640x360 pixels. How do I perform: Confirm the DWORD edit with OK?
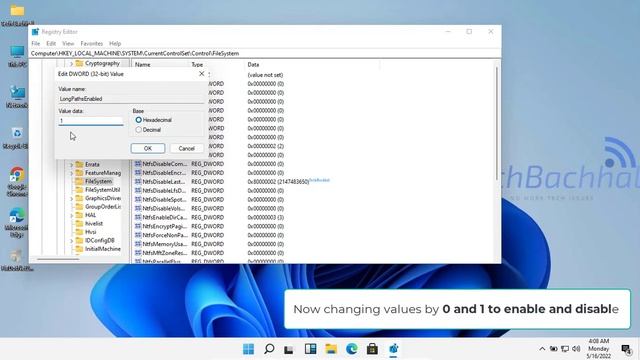(148, 148)
